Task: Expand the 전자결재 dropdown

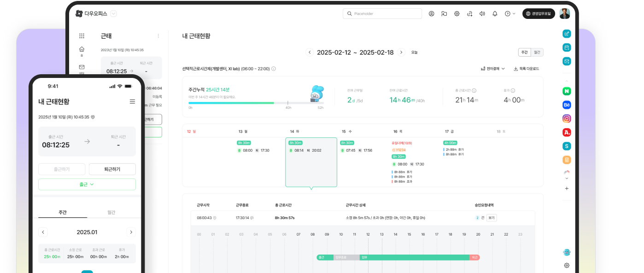Action: pyautogui.click(x=492, y=69)
